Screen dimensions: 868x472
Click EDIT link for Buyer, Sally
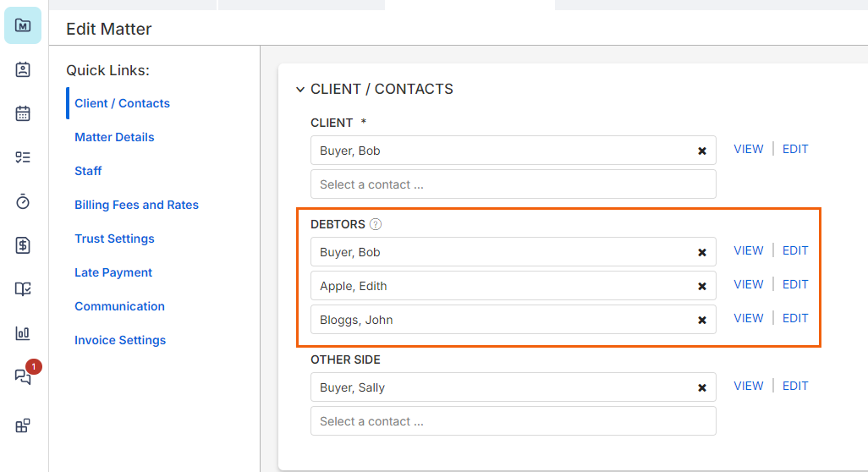pyautogui.click(x=795, y=386)
